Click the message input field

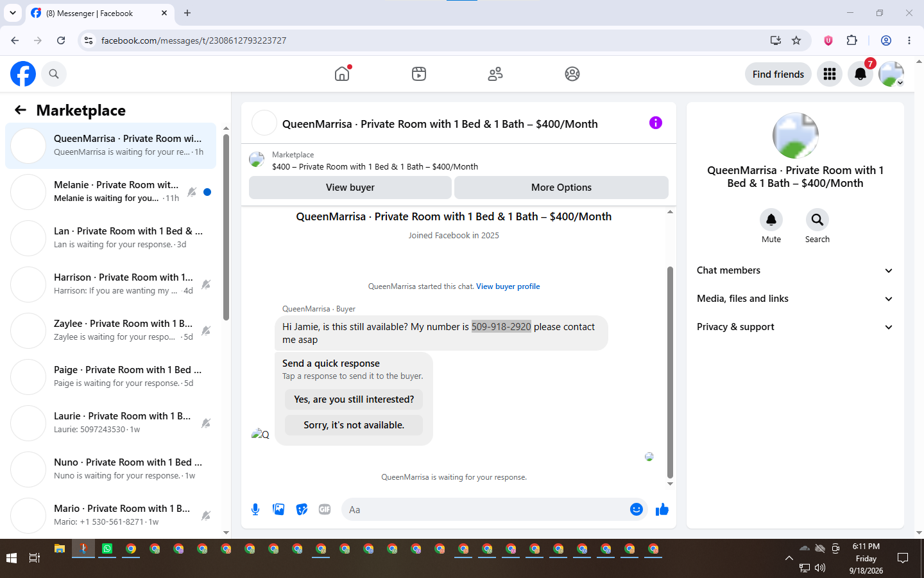(484, 509)
